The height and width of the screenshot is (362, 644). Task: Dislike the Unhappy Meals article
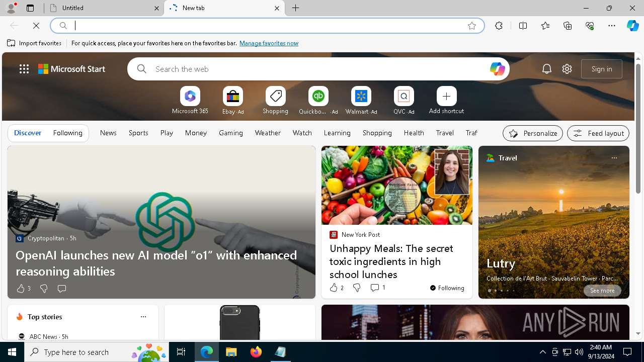[357, 288]
